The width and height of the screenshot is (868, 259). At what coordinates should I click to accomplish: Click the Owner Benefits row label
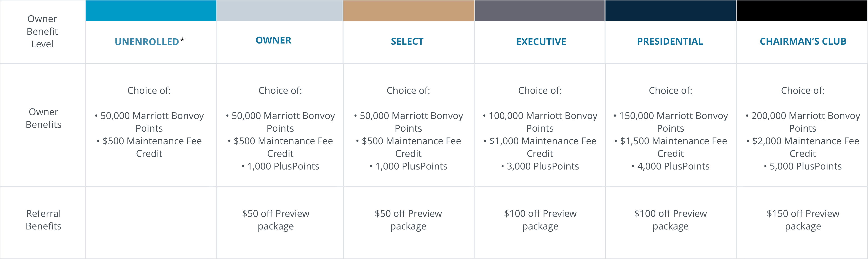44,118
